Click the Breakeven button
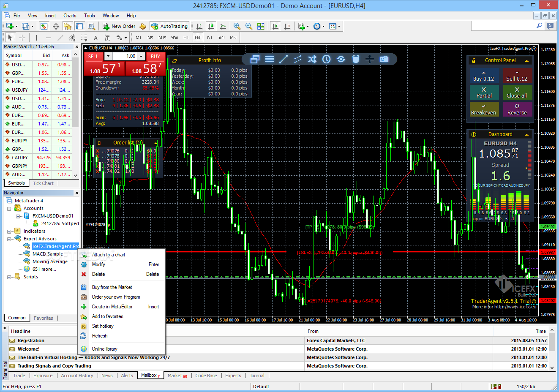Screen dimensions: 559x392 483,109
